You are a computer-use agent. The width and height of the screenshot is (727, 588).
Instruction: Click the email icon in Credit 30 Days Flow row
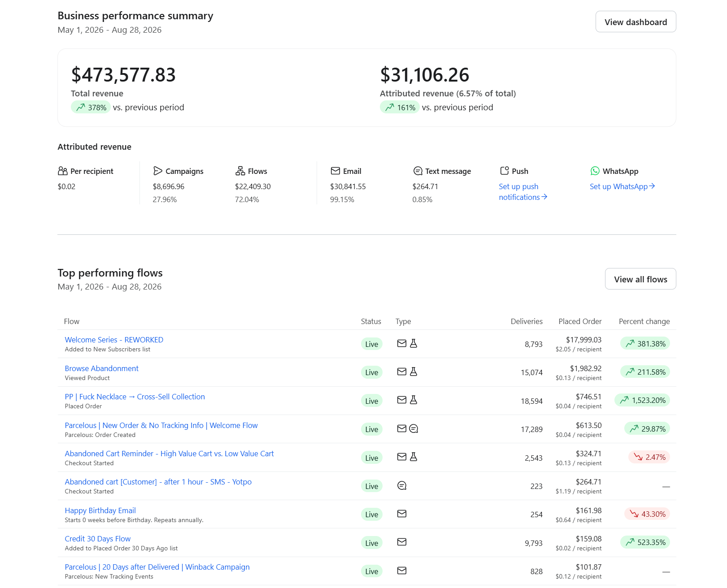402,542
